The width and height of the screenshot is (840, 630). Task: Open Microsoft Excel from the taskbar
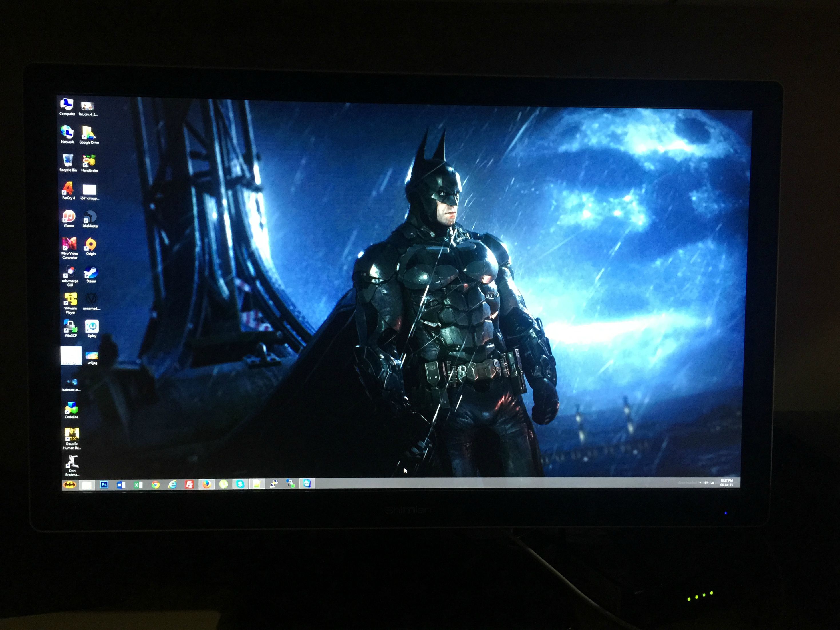(x=138, y=485)
